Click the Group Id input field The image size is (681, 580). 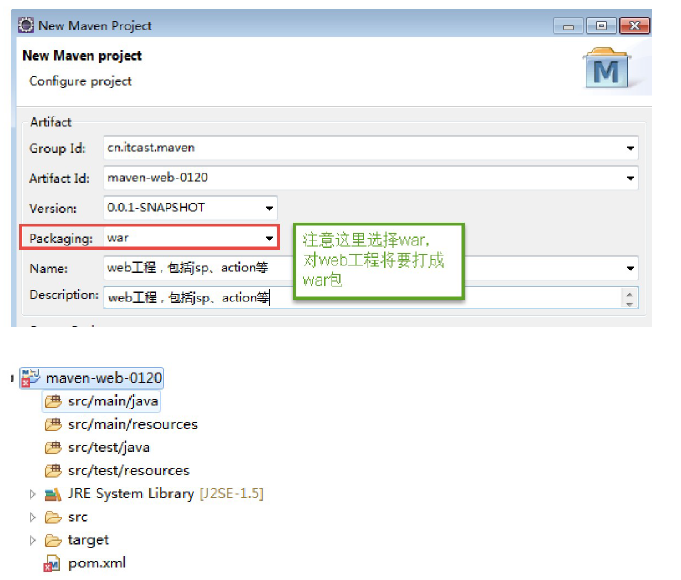coord(370,148)
